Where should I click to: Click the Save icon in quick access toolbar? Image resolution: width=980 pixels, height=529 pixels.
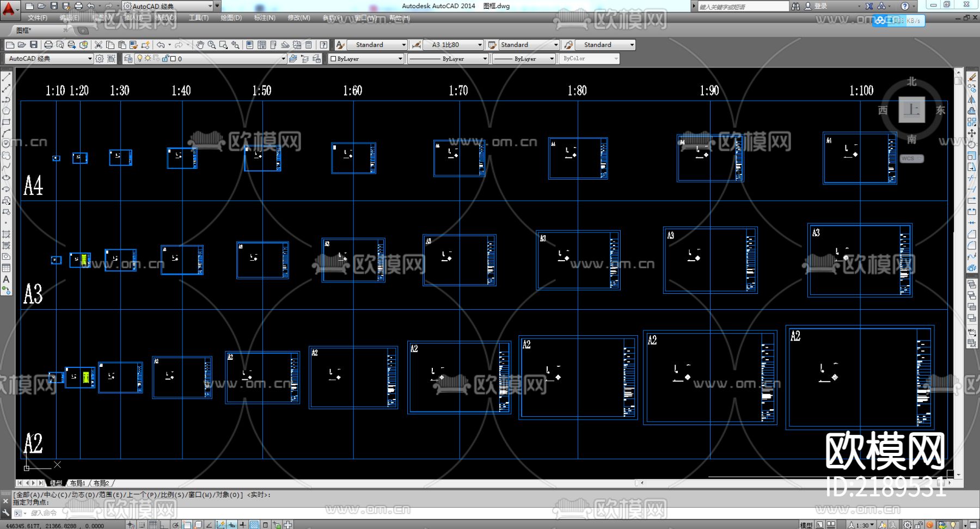tap(54, 6)
